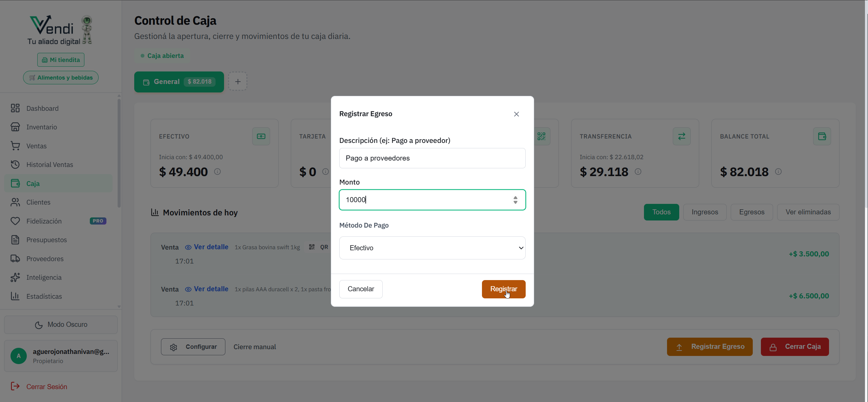The height and width of the screenshot is (402, 868).
Task: Open the Método De Pago dropdown
Action: coord(432,248)
